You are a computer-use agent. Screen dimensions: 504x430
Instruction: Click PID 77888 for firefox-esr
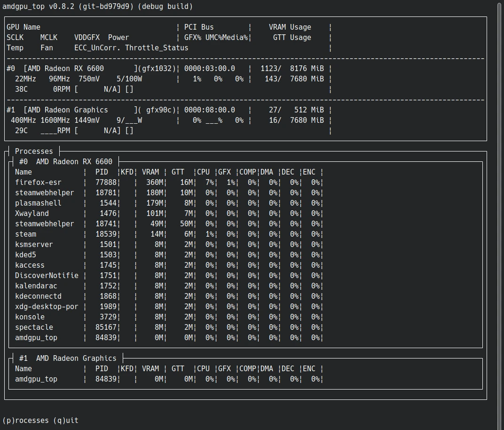coord(106,183)
